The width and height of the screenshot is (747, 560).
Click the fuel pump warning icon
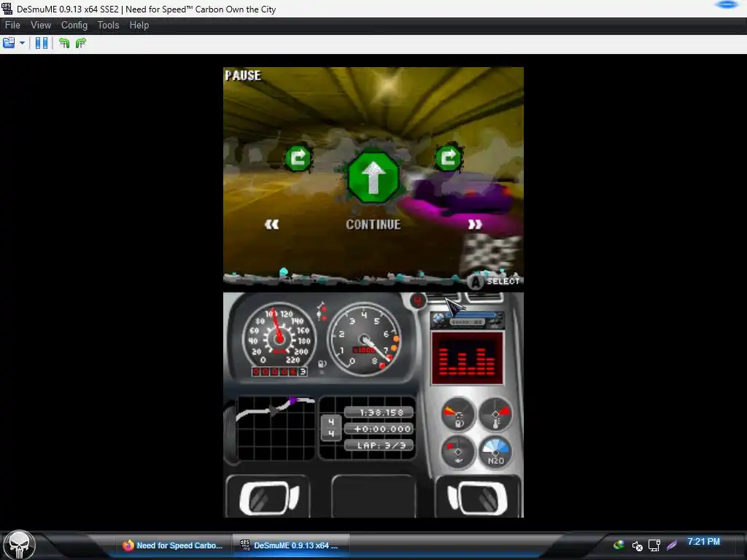point(322,365)
